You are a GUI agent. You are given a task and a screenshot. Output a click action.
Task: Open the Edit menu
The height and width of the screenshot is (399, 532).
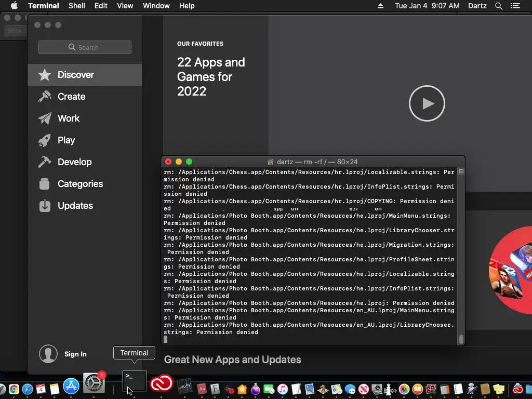coord(101,6)
